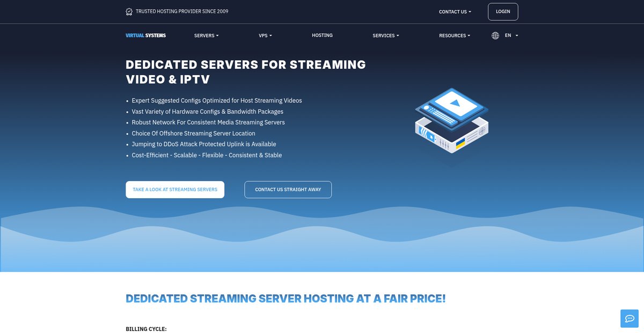Click 'Jumping to DDoS Attack Protected Uplink' bullet

coord(204,144)
